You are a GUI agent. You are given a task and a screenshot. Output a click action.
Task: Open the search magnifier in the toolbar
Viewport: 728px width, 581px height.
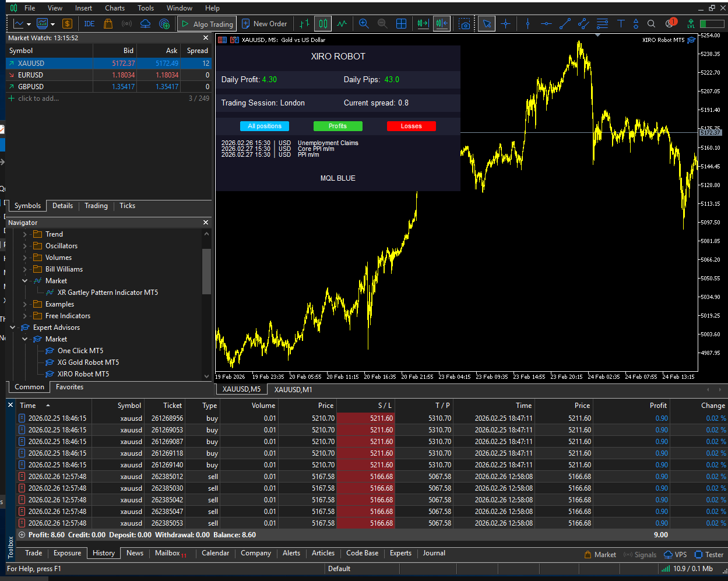pyautogui.click(x=652, y=24)
